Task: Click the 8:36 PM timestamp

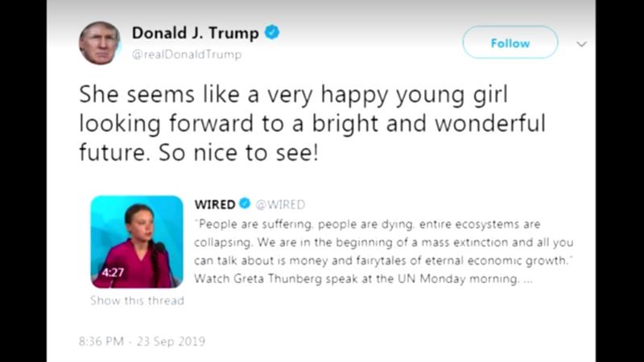Action: tap(101, 341)
